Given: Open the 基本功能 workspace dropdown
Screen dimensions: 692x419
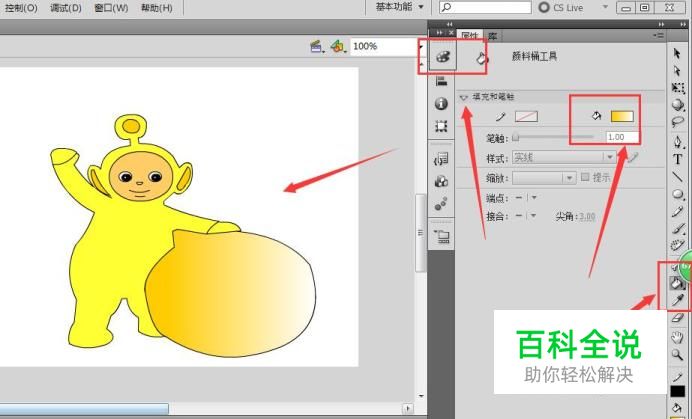Looking at the screenshot, I should pyautogui.click(x=400, y=7).
